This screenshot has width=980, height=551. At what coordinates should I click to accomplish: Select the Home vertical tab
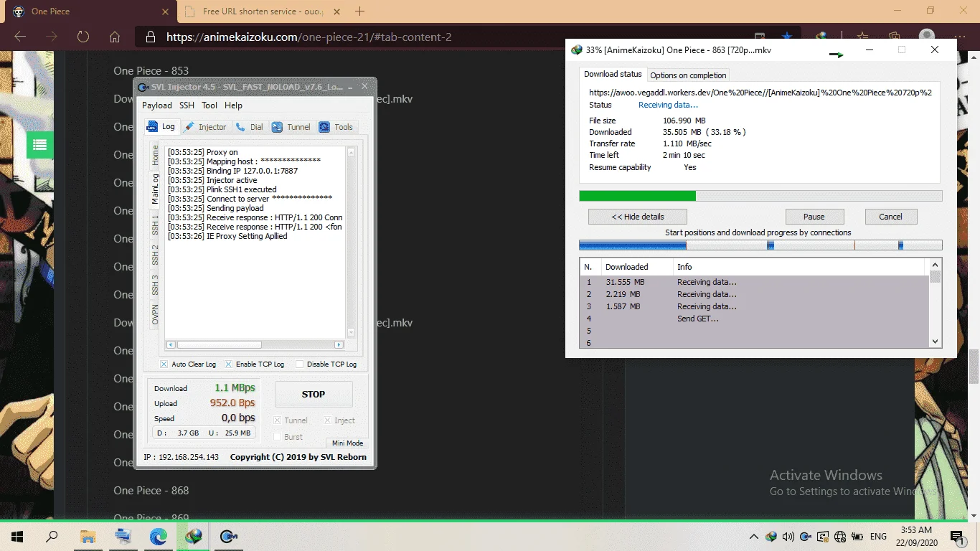[x=155, y=155]
